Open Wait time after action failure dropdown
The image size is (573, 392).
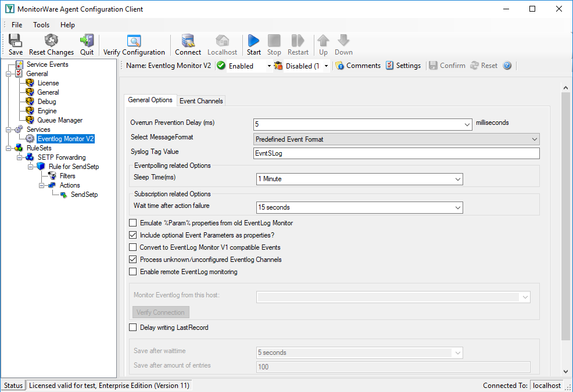457,207
